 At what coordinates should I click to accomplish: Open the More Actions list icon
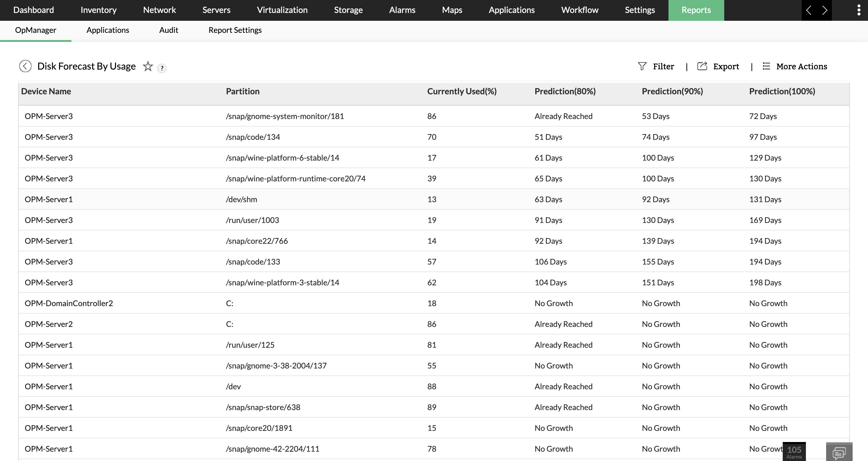pos(766,66)
